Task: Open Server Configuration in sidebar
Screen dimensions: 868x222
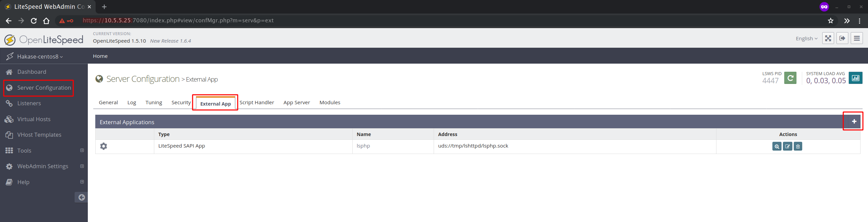Action: [x=44, y=88]
